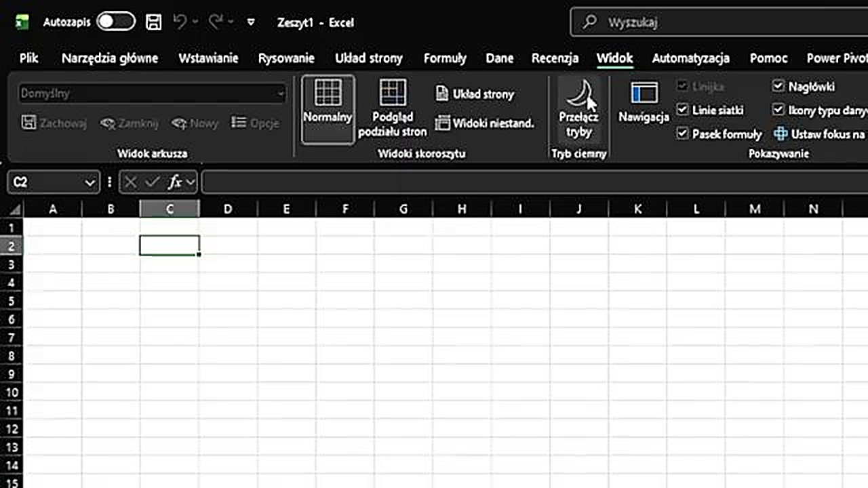Click the Save floppy disk icon
868x488 pixels.
(x=154, y=22)
